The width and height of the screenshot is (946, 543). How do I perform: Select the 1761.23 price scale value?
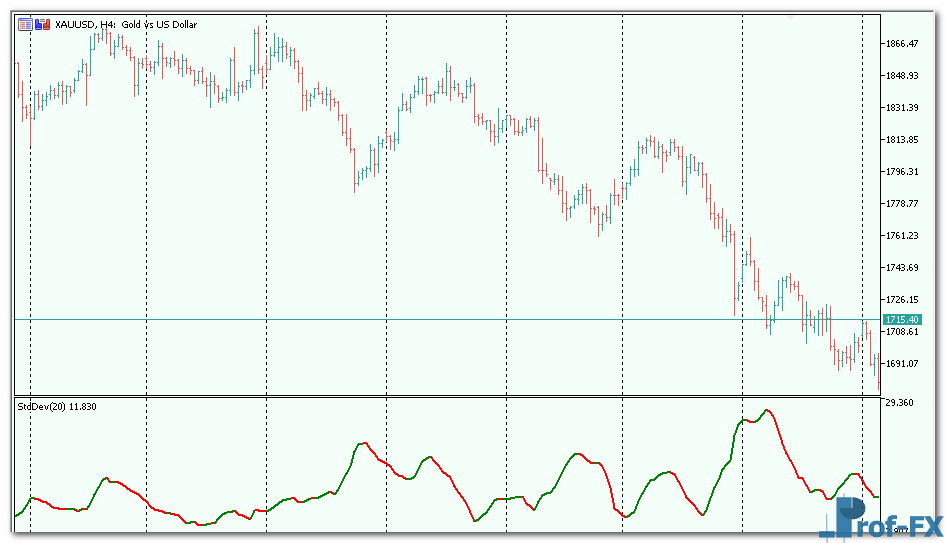pos(902,236)
